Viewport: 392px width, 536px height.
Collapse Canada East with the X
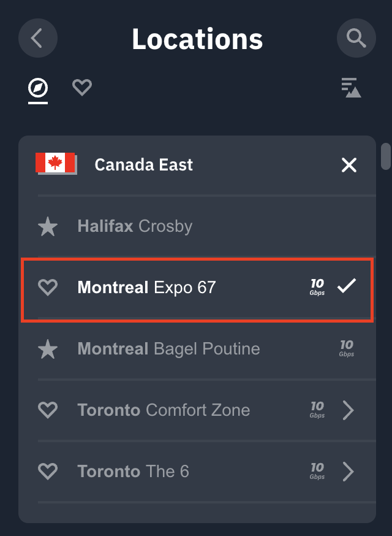click(x=349, y=164)
